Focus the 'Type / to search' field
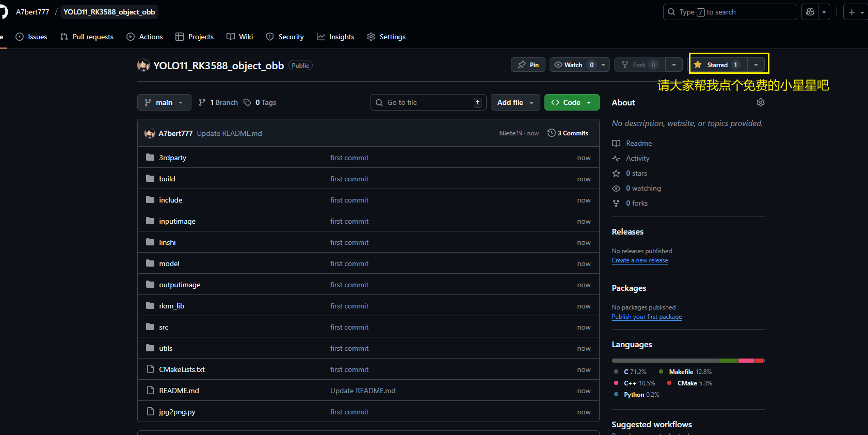Screen dimensions: 868x435 click(730, 12)
